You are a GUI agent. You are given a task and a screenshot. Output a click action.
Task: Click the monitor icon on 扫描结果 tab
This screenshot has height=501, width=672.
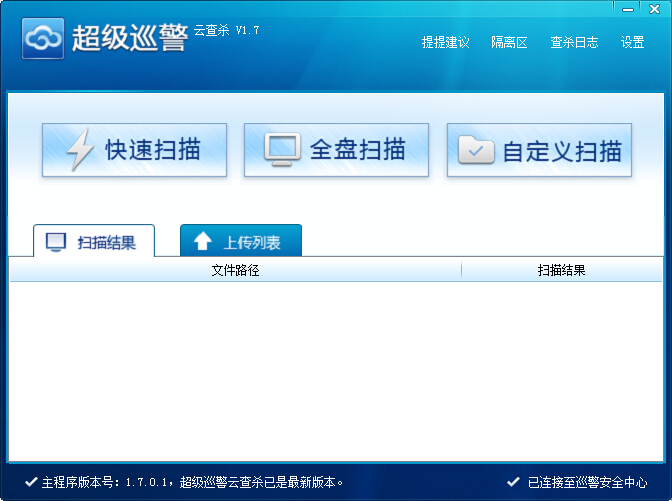click(57, 241)
